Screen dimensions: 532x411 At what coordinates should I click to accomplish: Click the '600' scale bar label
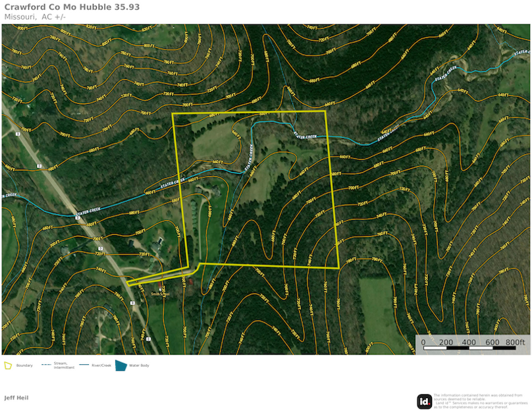[492, 342]
